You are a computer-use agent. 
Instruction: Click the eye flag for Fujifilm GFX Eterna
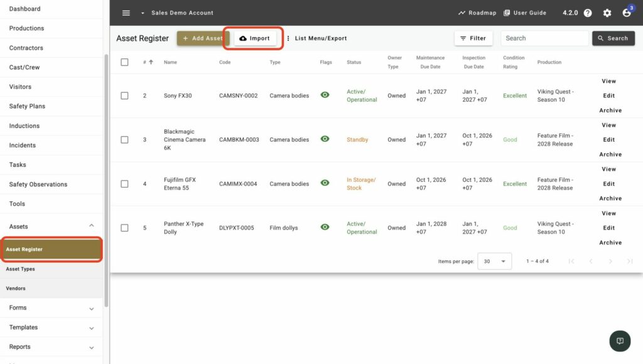pos(325,183)
